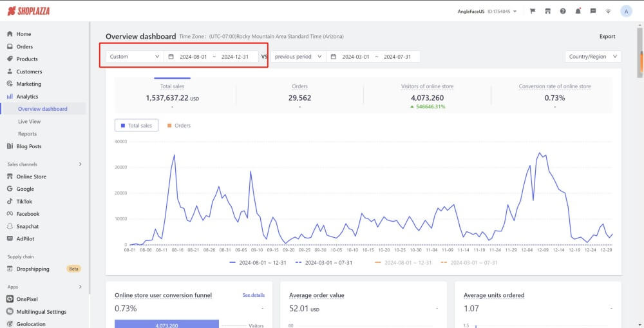Open the user avatar A
Screen dimensions: 644x328
[626, 11]
